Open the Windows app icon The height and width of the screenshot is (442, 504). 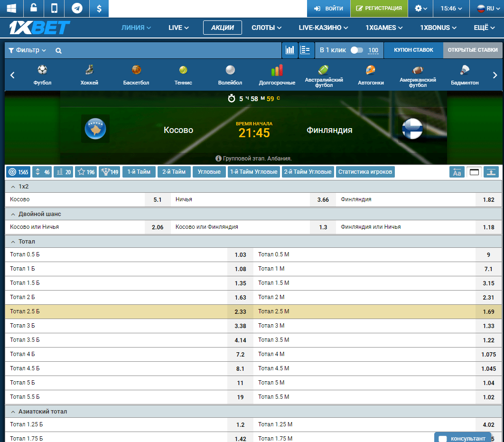coord(11,9)
